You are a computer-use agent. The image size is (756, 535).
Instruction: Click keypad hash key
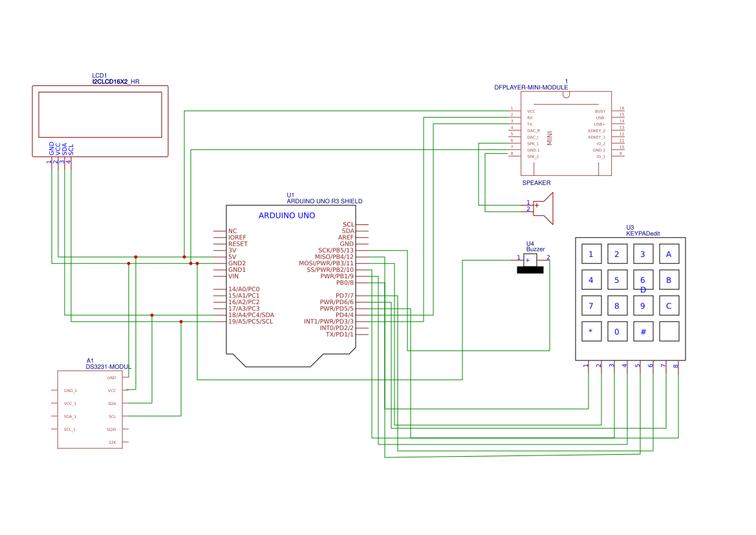[643, 331]
